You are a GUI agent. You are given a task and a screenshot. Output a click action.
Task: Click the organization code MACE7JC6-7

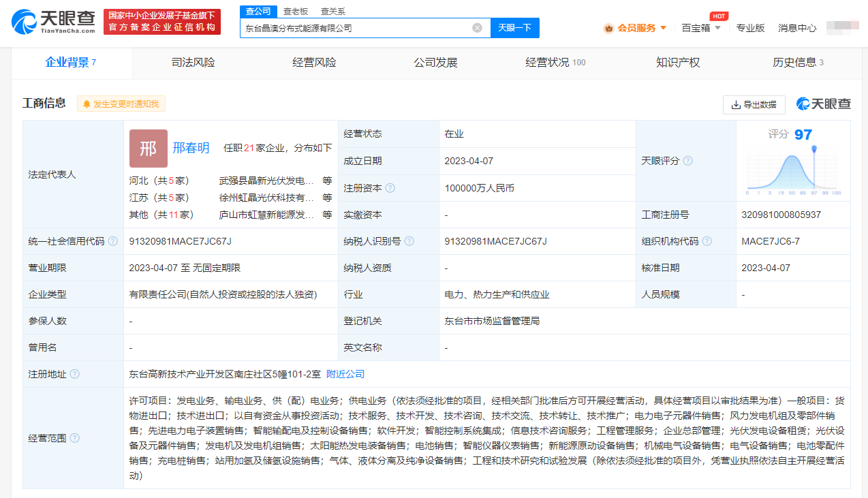pyautogui.click(x=771, y=241)
